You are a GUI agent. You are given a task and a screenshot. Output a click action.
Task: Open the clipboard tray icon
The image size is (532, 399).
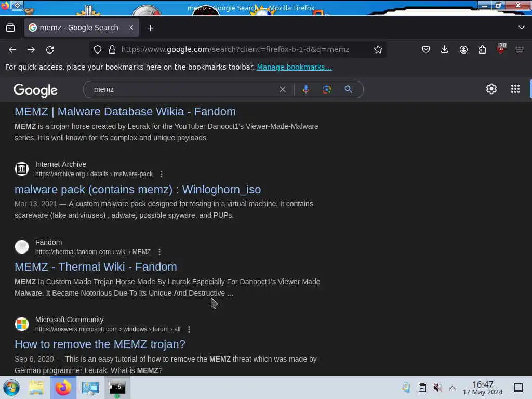click(422, 388)
